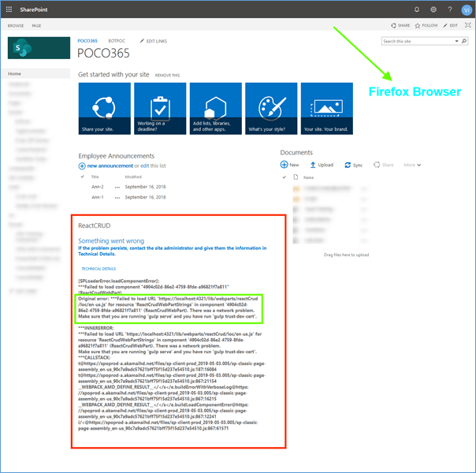Viewport: 476px width, 473px height.
Task: Click 'Drag files here to upload' text
Action: (347, 255)
